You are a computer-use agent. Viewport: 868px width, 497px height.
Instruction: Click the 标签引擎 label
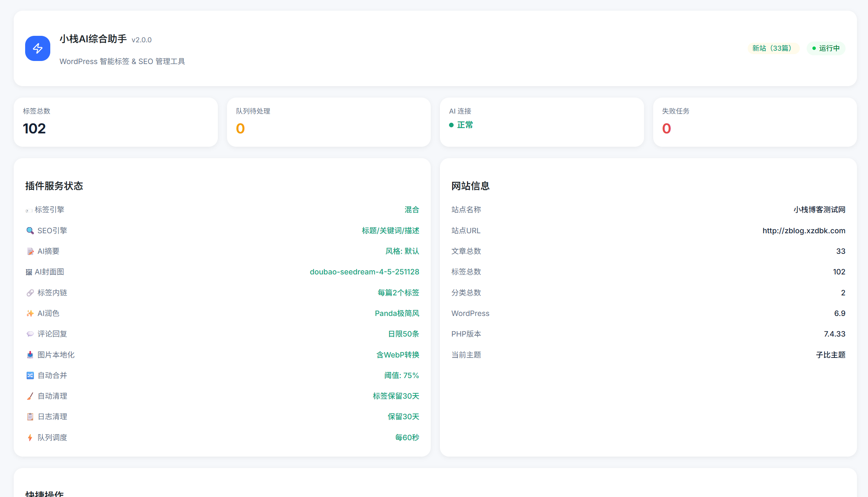50,210
